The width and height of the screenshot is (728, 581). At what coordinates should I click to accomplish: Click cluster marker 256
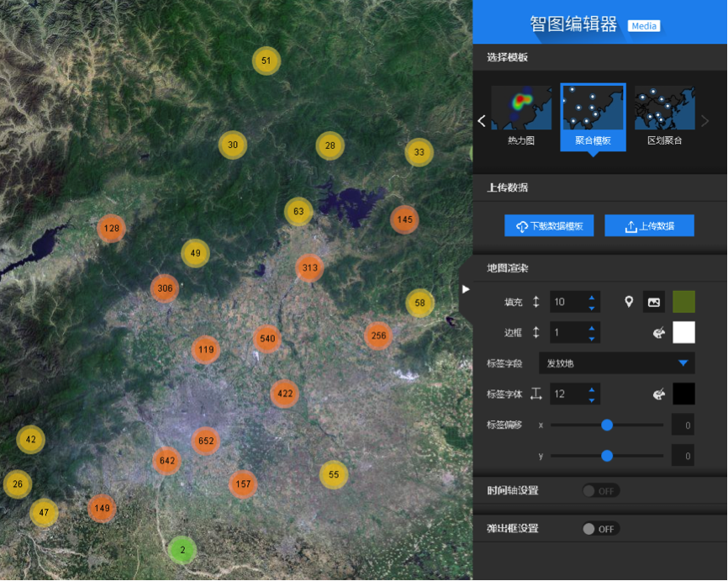tap(378, 335)
